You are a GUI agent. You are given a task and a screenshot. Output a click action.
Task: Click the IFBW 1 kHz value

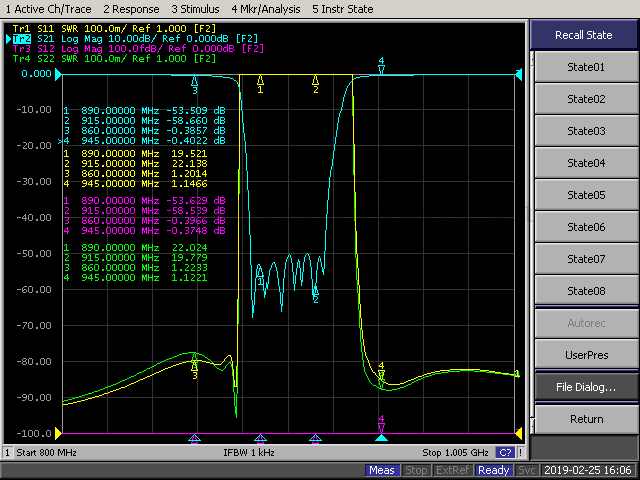click(x=249, y=453)
